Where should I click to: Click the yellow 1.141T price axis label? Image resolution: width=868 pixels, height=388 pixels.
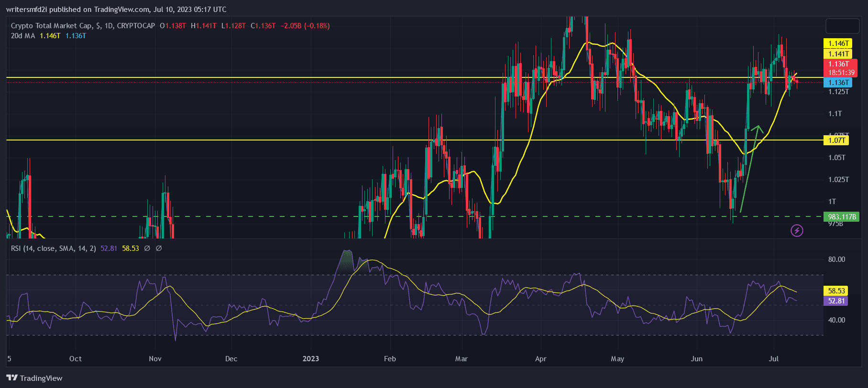[x=838, y=54]
